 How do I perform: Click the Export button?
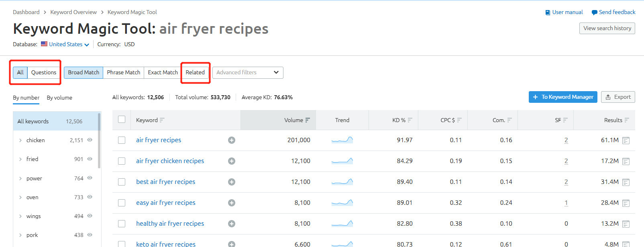tap(618, 97)
